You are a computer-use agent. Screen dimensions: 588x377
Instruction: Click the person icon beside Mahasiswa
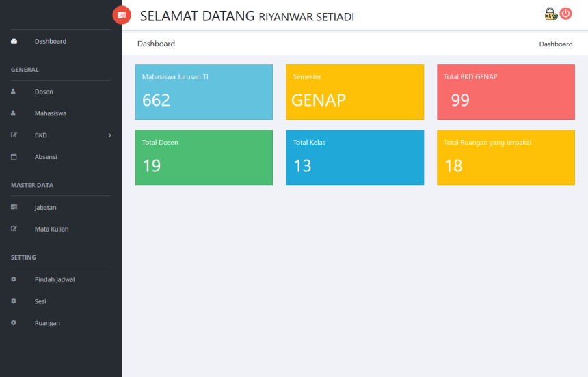coord(14,113)
